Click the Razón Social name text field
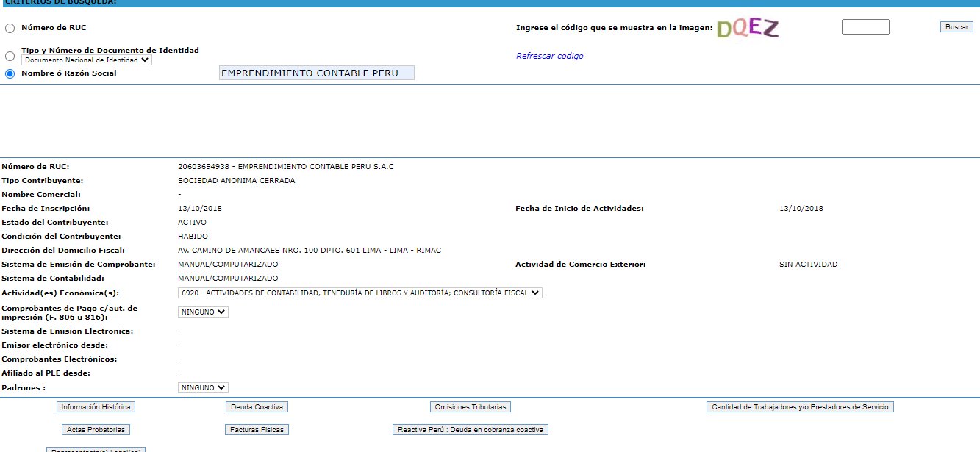 tap(317, 73)
